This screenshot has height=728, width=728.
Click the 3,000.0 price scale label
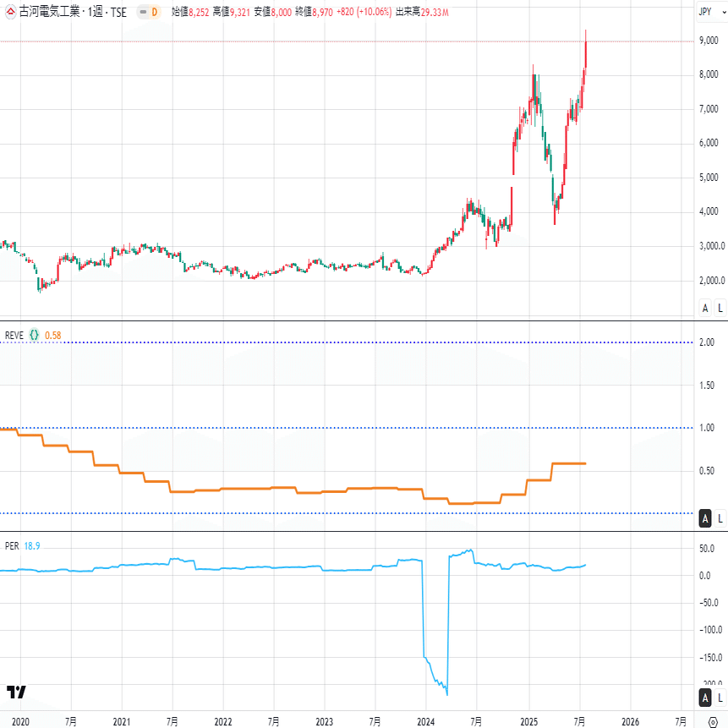pyautogui.click(x=712, y=245)
